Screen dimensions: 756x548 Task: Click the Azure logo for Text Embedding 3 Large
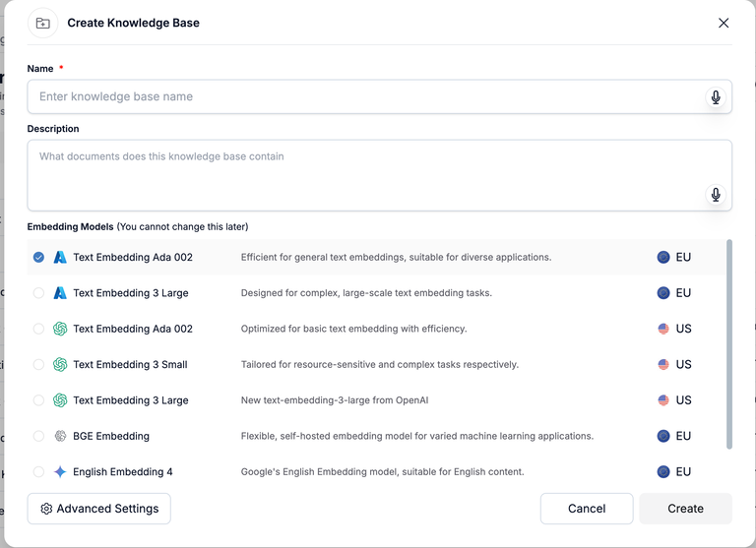point(60,293)
